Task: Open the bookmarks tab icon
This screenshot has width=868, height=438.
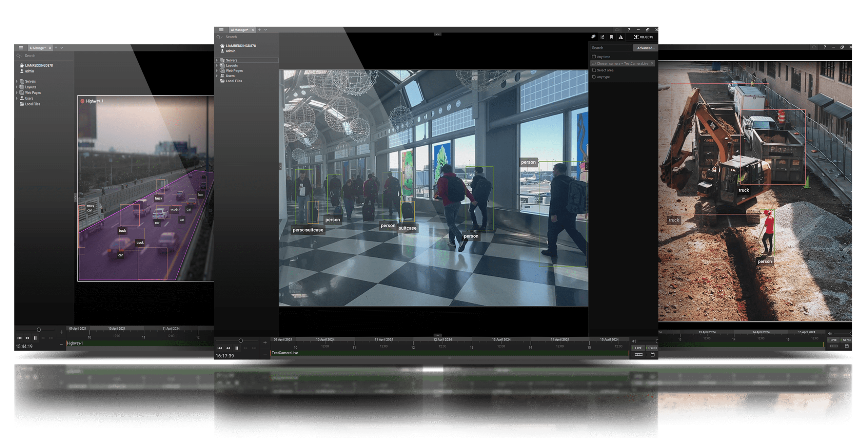Action: (x=611, y=37)
